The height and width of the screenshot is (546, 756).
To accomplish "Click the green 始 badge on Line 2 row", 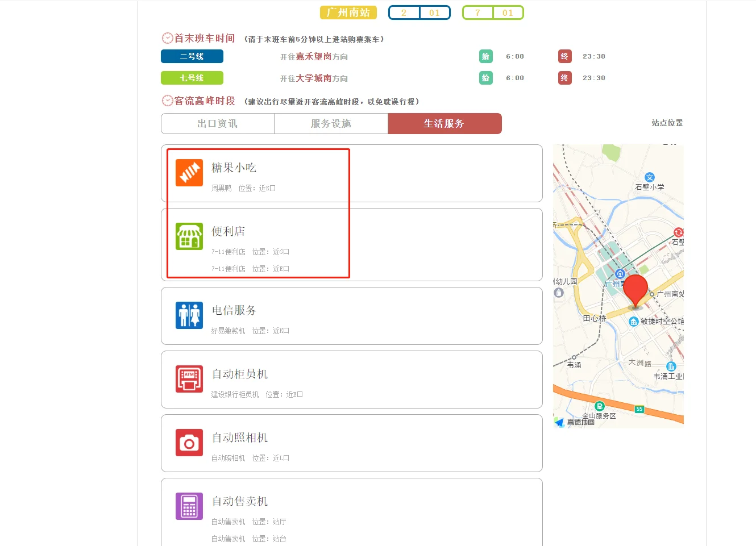I will point(486,56).
